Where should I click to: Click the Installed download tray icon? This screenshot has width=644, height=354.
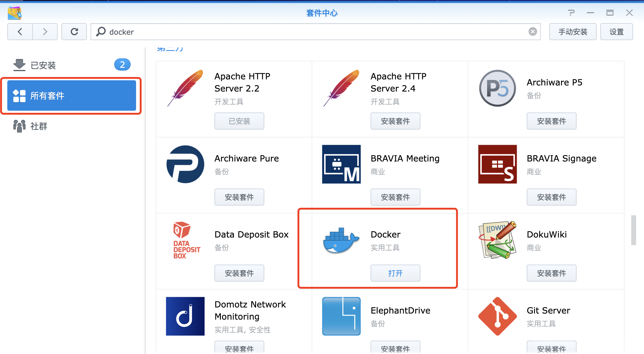point(19,65)
